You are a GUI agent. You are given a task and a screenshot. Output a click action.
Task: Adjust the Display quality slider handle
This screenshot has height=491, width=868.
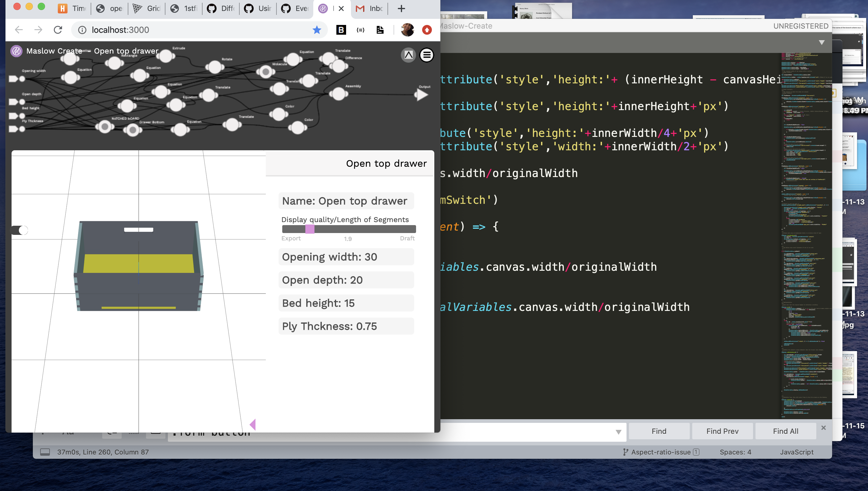(310, 229)
